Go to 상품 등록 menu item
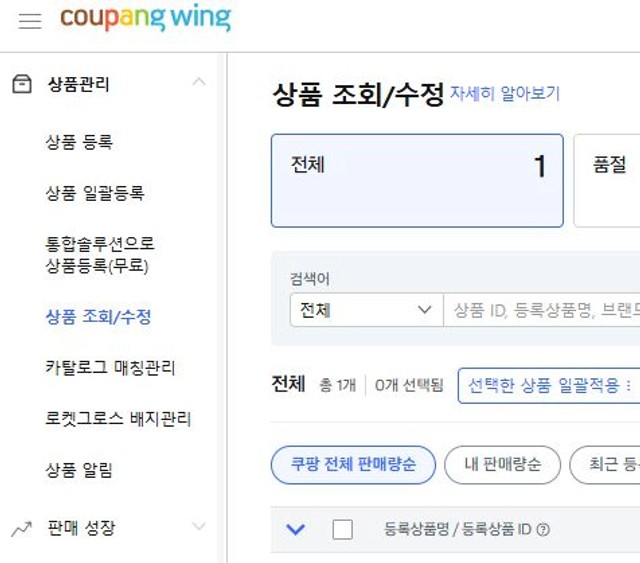Viewport: 640px width, 563px height. [x=79, y=142]
